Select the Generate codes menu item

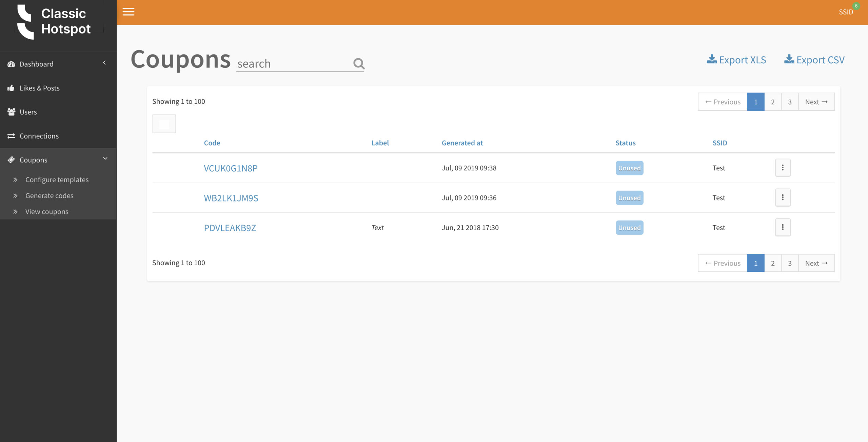pos(49,195)
